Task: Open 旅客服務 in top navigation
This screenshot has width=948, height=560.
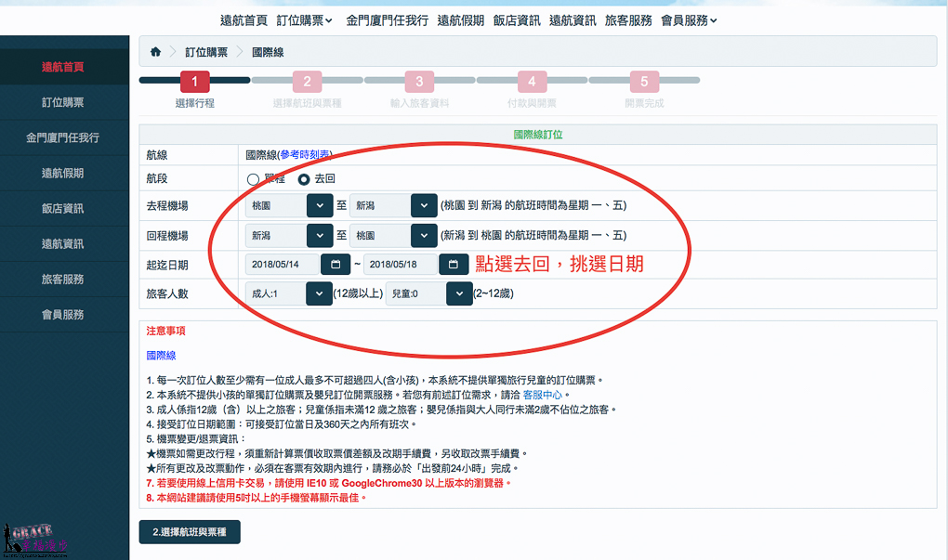Action: click(628, 20)
